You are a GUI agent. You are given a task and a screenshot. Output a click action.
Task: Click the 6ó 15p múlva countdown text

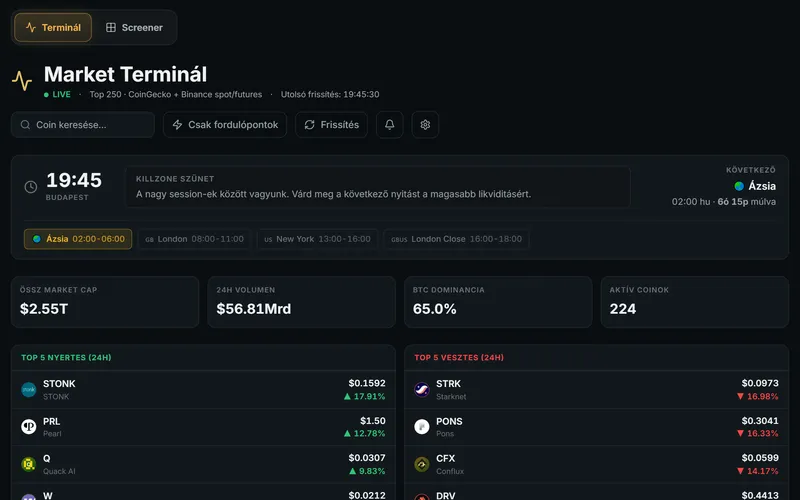[x=747, y=202]
